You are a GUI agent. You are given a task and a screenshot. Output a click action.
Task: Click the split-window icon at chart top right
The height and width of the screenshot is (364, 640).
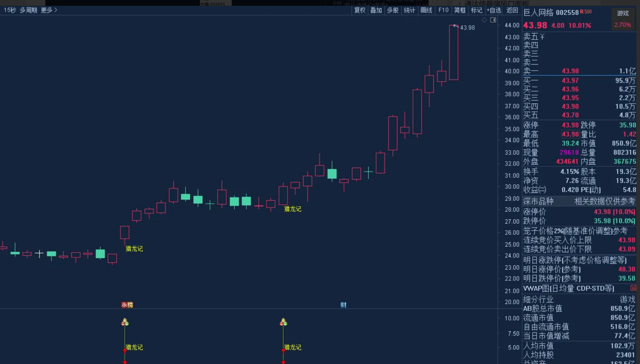point(494,20)
